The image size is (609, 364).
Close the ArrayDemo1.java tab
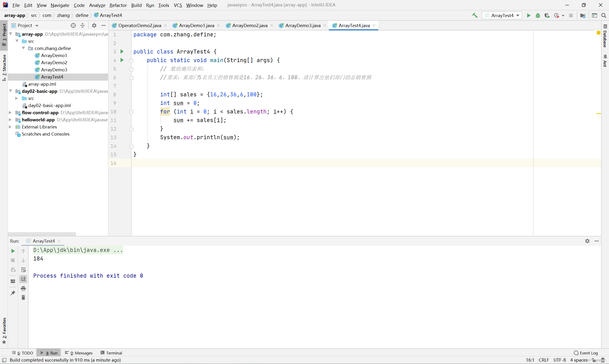pyautogui.click(x=218, y=25)
